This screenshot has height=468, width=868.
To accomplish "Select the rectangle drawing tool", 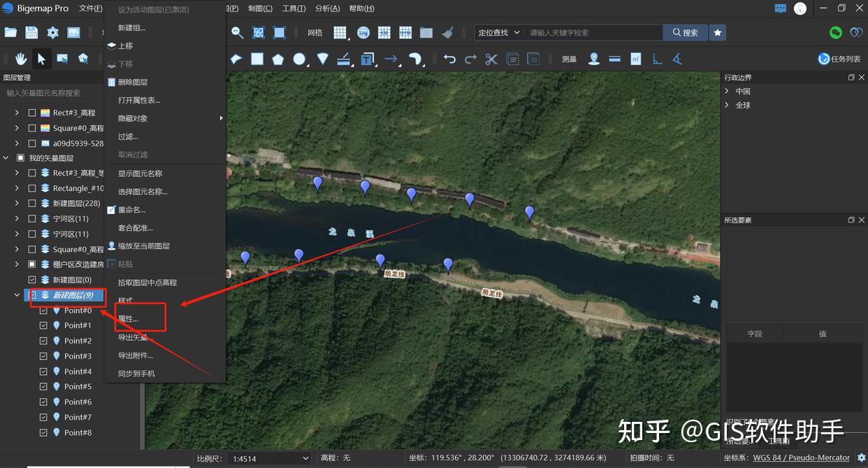I will tap(256, 59).
